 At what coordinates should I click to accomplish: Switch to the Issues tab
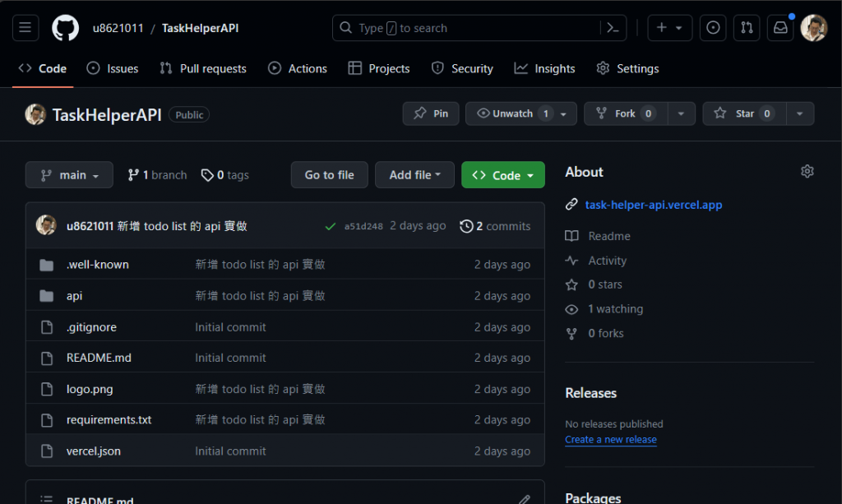tap(113, 69)
